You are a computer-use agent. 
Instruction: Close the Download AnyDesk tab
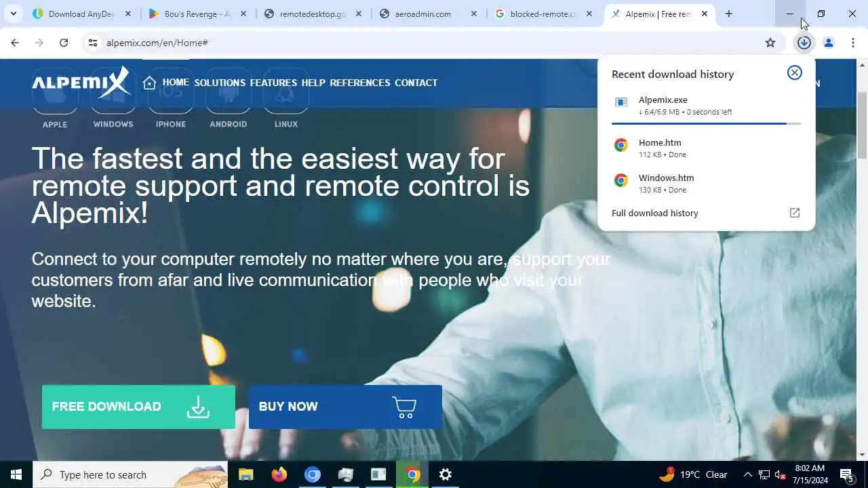click(x=128, y=14)
